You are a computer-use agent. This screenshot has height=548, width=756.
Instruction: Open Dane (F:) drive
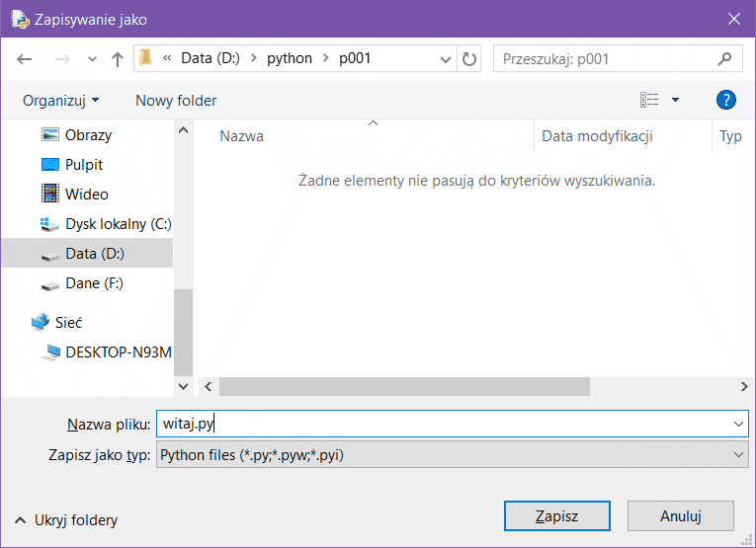coord(94,283)
